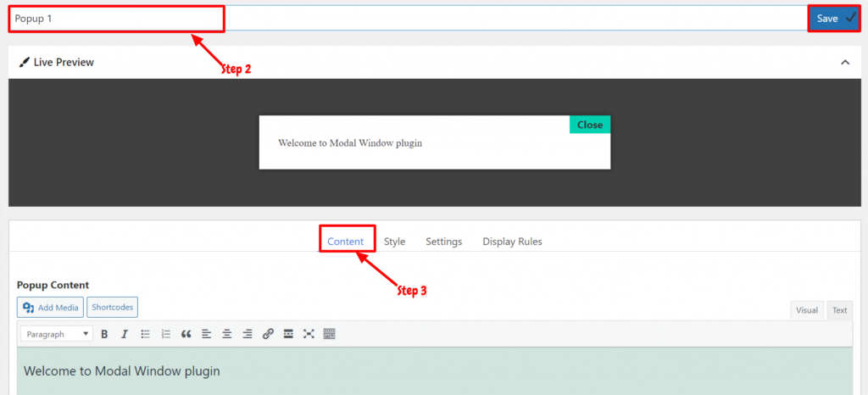Click the Save button
Viewport: 868px width, 395px height.
[x=834, y=19]
